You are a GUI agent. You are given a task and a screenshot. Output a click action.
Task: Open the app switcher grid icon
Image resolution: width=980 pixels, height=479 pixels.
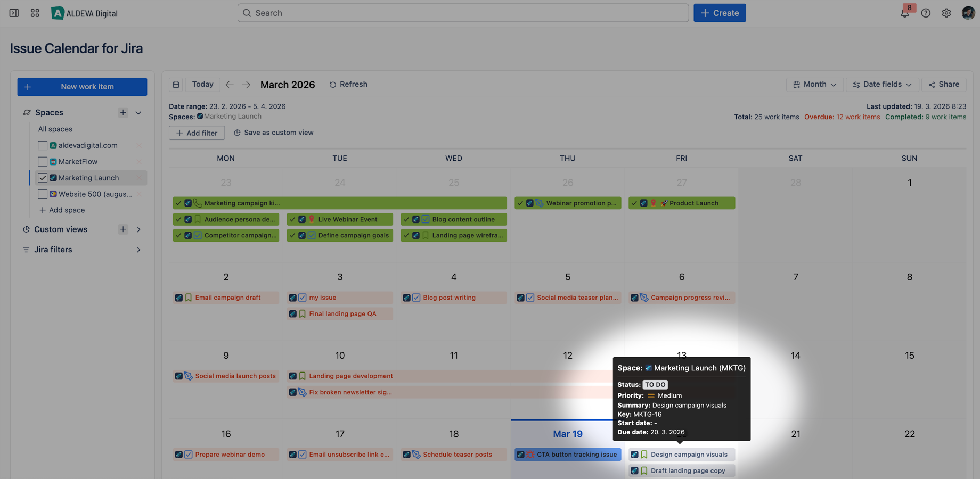[x=35, y=12]
